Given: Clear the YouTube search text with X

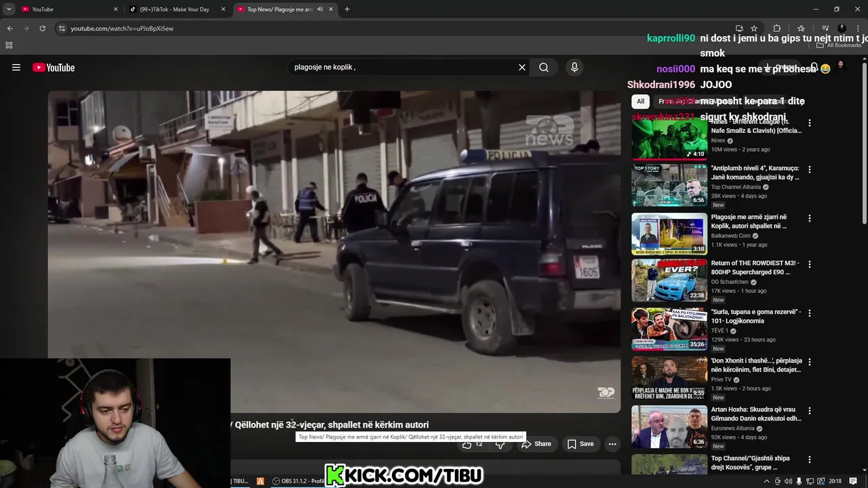Looking at the screenshot, I should 522,67.
